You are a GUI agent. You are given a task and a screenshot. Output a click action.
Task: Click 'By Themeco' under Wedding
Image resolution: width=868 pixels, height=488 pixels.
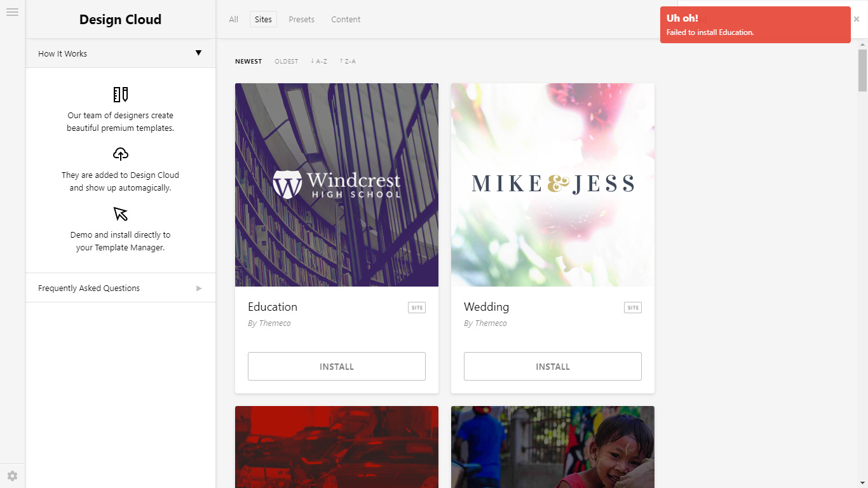(x=485, y=323)
